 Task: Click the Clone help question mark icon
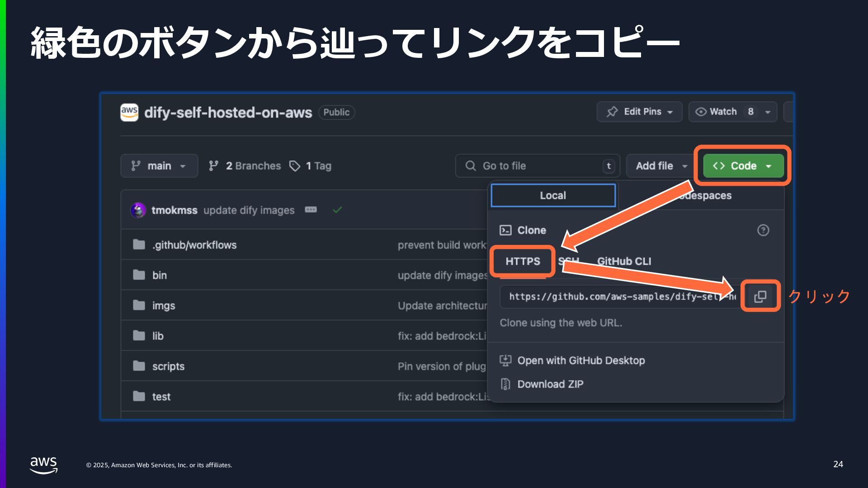[763, 230]
